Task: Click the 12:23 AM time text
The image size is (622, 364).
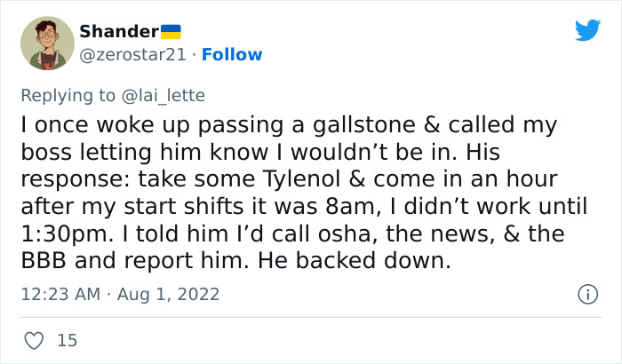Action: [x=61, y=294]
